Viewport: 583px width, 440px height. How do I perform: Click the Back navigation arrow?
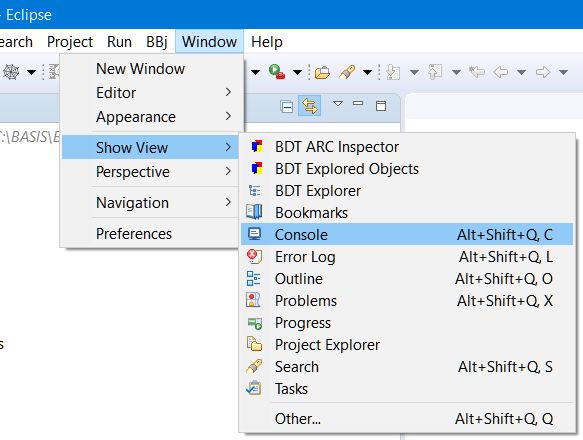pyautogui.click(x=500, y=72)
